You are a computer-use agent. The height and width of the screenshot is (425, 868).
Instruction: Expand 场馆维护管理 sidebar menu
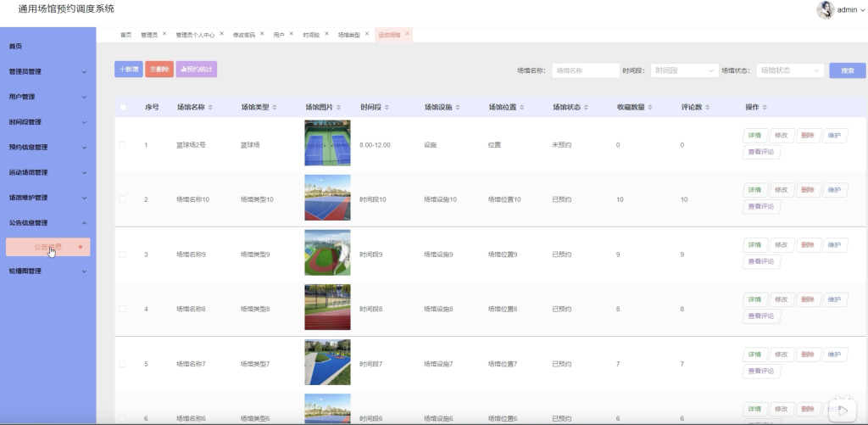(47, 198)
